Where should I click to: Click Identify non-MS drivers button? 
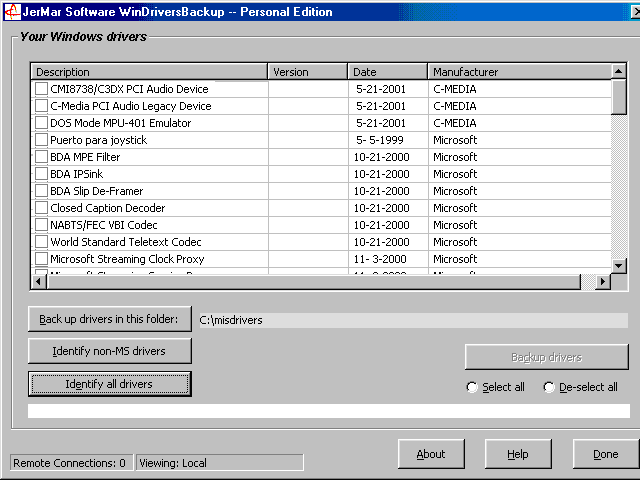click(110, 351)
